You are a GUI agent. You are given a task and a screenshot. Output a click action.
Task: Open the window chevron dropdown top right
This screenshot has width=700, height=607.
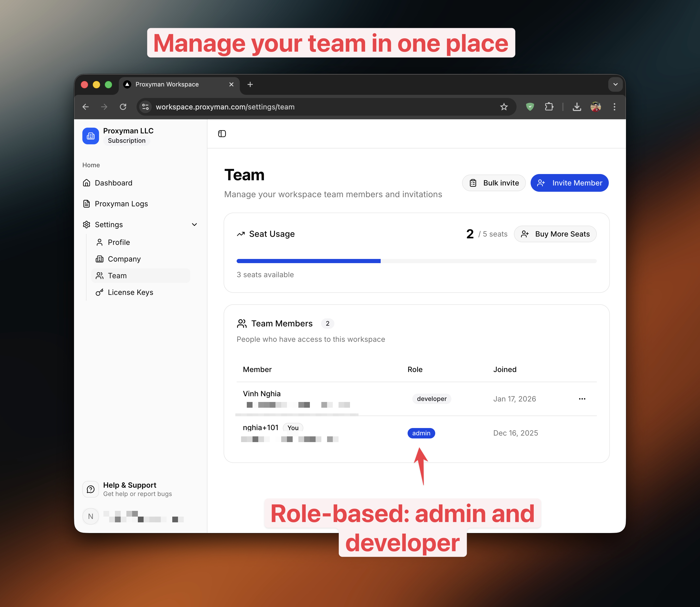point(615,84)
